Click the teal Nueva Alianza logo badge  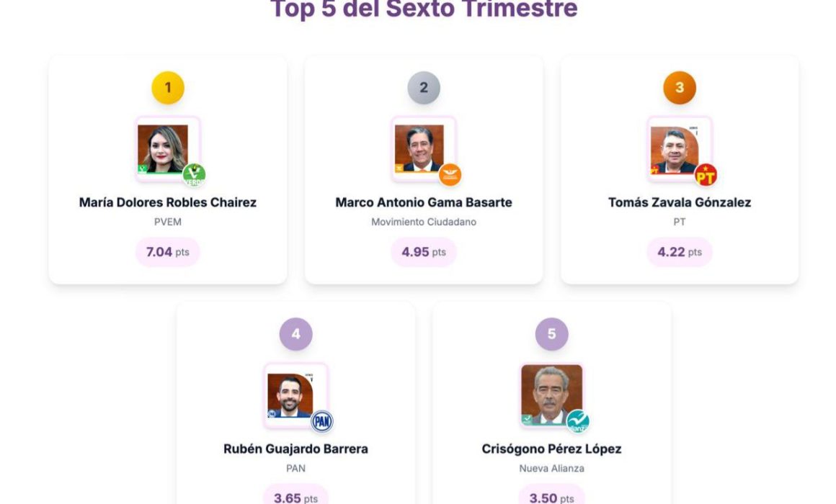(x=577, y=421)
